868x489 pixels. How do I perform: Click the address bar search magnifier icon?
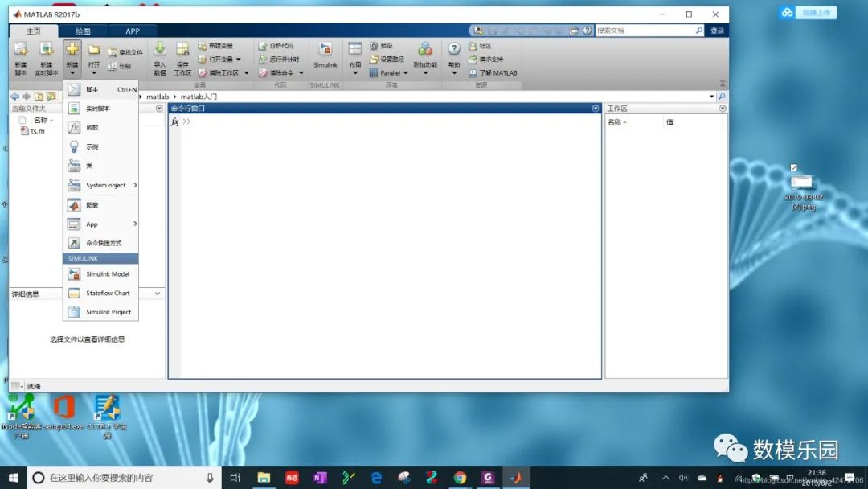(x=721, y=97)
